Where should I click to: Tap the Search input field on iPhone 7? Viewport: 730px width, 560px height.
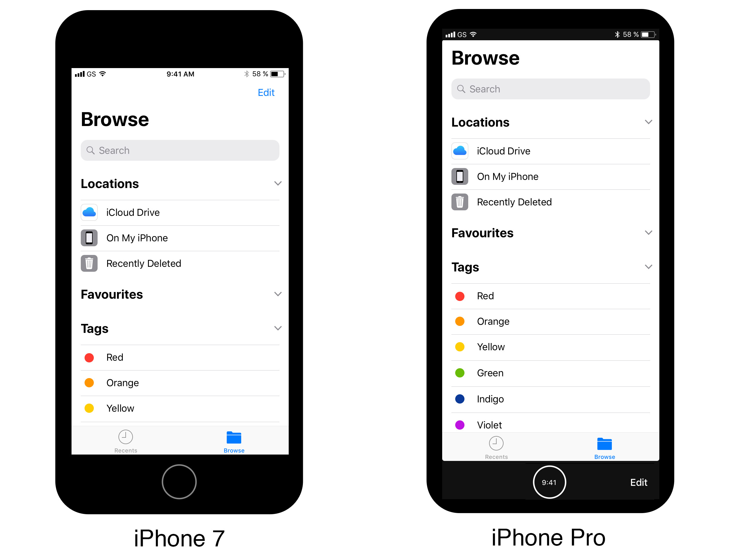[180, 150]
